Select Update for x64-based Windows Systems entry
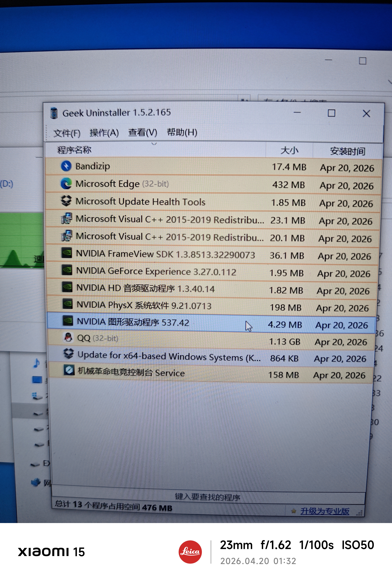 (x=169, y=356)
